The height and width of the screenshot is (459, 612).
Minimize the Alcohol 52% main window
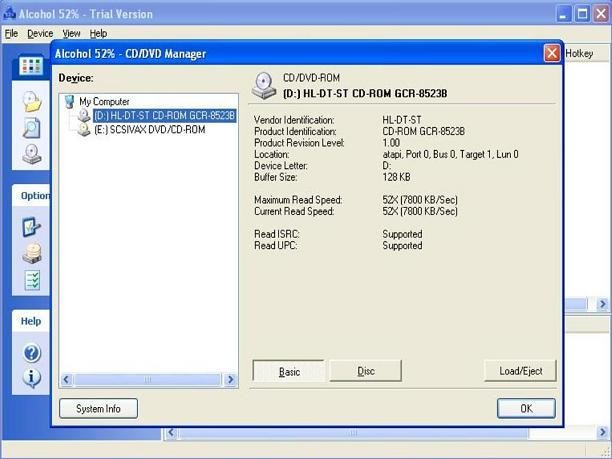(564, 14)
